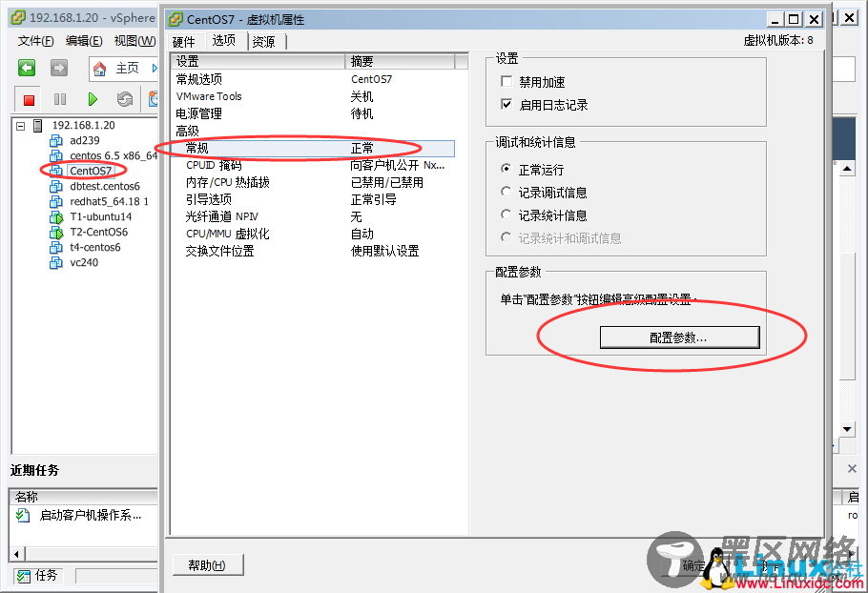Viewport: 868px width, 593px height.
Task: Click the CentOS7 dialog title icon
Action: pos(176,19)
